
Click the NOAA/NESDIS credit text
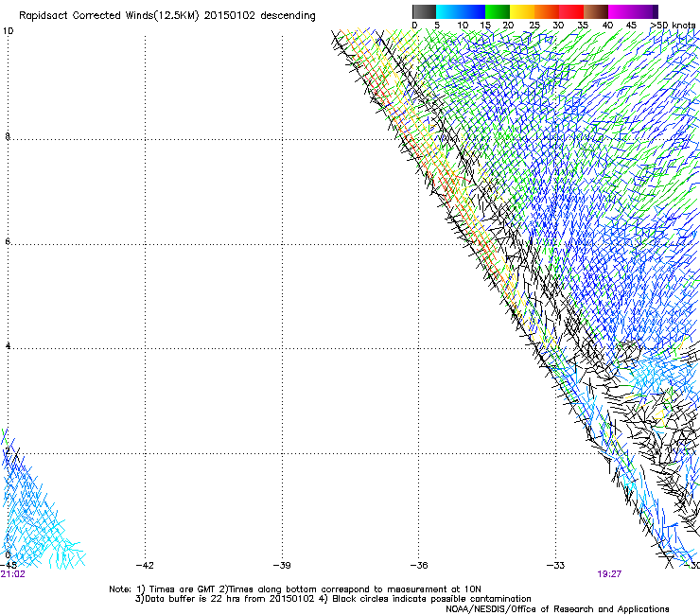[x=557, y=609]
